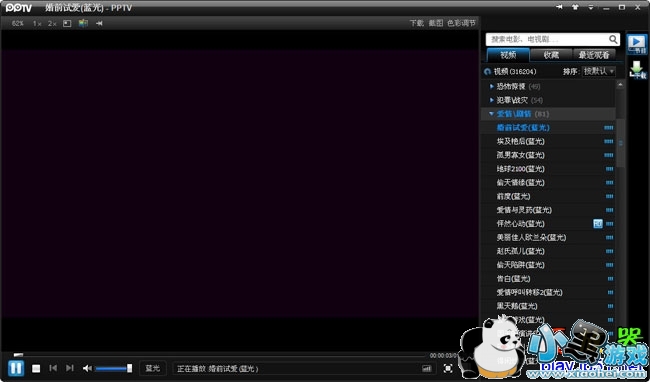Switch to the 收藏 tab
The width and height of the screenshot is (650, 382).
tap(551, 55)
